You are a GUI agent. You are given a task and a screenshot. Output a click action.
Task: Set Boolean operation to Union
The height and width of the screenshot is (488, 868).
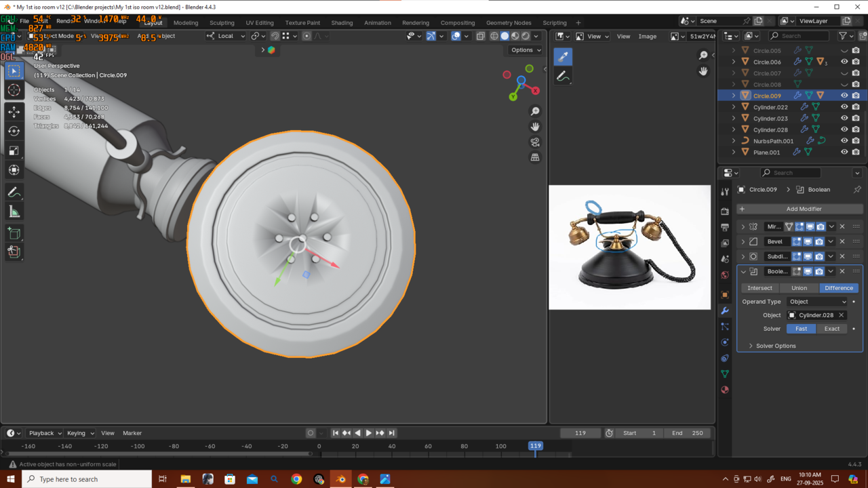[800, 288]
